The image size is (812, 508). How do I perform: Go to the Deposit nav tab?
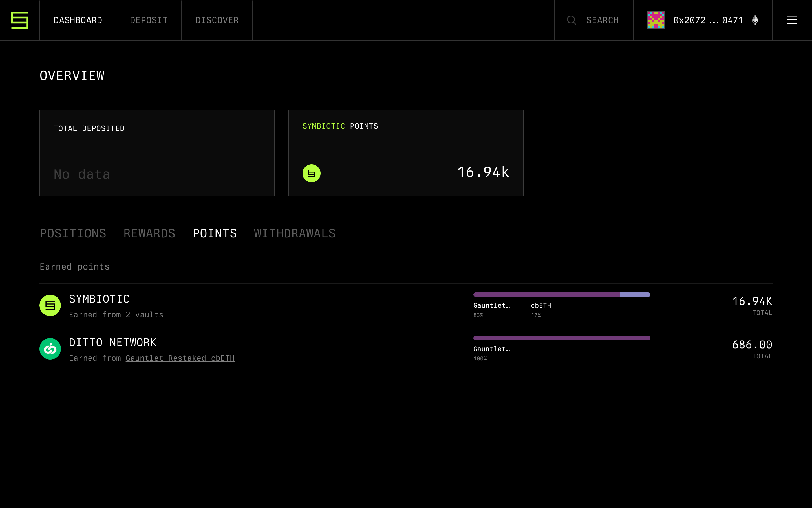(x=149, y=20)
